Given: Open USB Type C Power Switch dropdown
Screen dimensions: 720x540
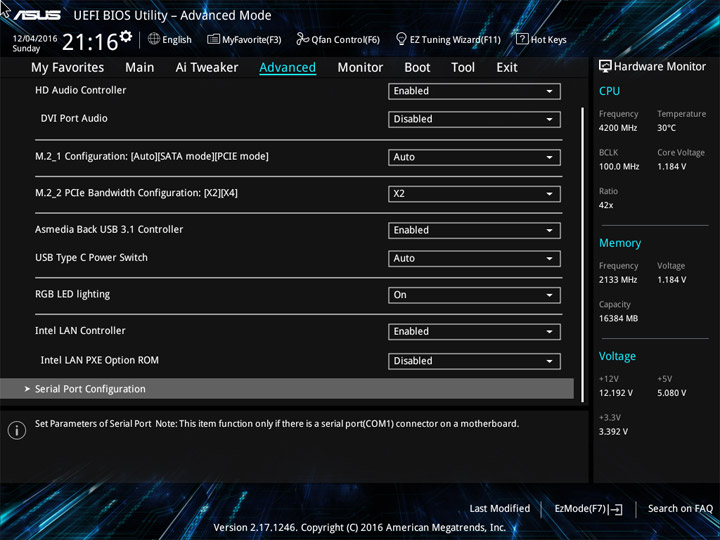Looking at the screenshot, I should 474,259.
